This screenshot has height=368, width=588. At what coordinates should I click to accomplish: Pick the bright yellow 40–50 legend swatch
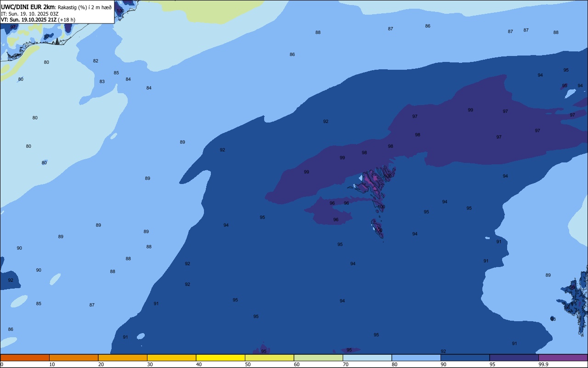coord(220,357)
